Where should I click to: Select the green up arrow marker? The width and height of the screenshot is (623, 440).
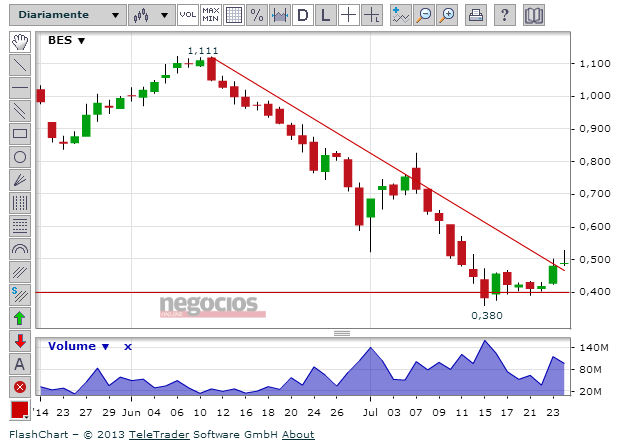20,318
